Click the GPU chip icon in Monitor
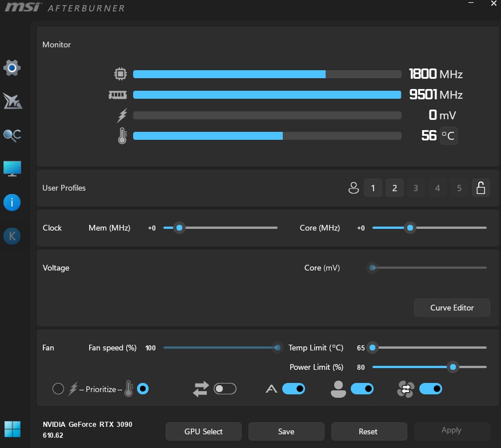501x448 pixels. click(121, 74)
